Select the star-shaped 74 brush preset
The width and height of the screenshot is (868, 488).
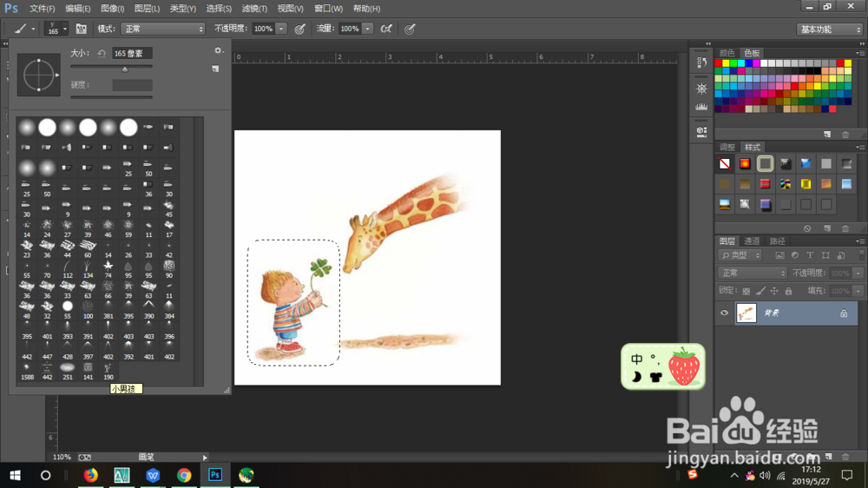[x=108, y=269]
